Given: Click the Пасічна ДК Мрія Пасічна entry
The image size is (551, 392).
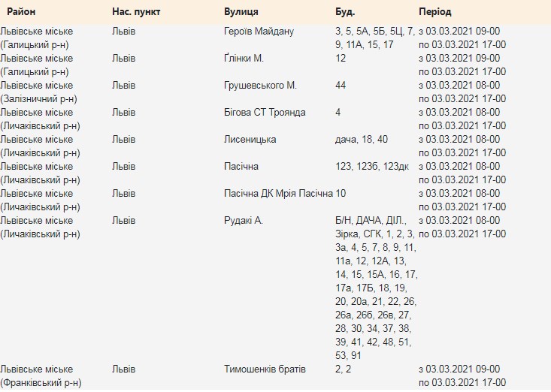Looking at the screenshot, I should (278, 193).
